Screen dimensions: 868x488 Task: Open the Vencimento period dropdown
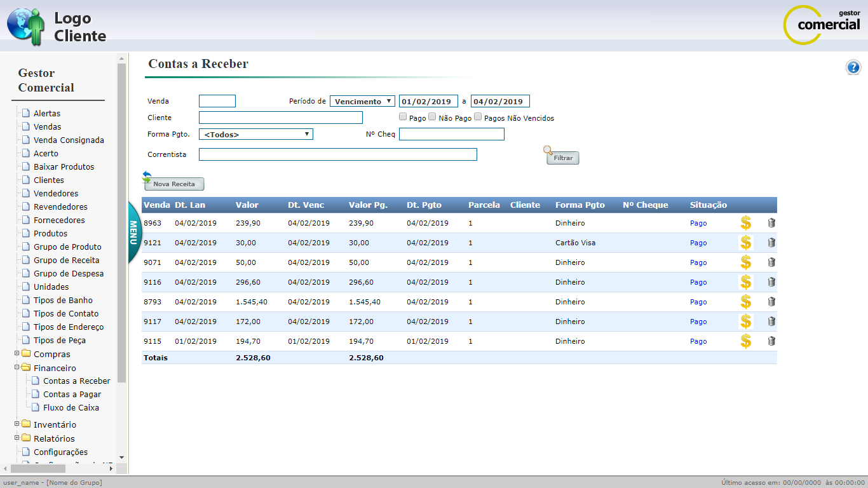(x=362, y=101)
